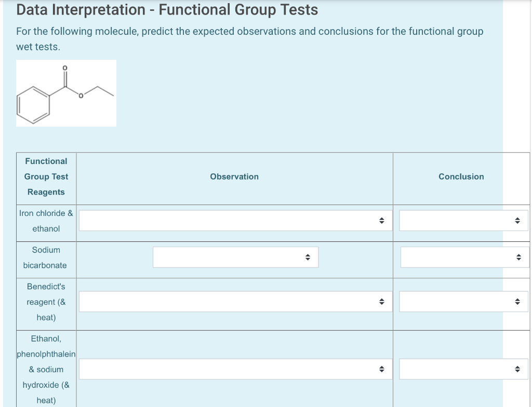Select the Observation column header
532x407 pixels.
click(x=234, y=177)
